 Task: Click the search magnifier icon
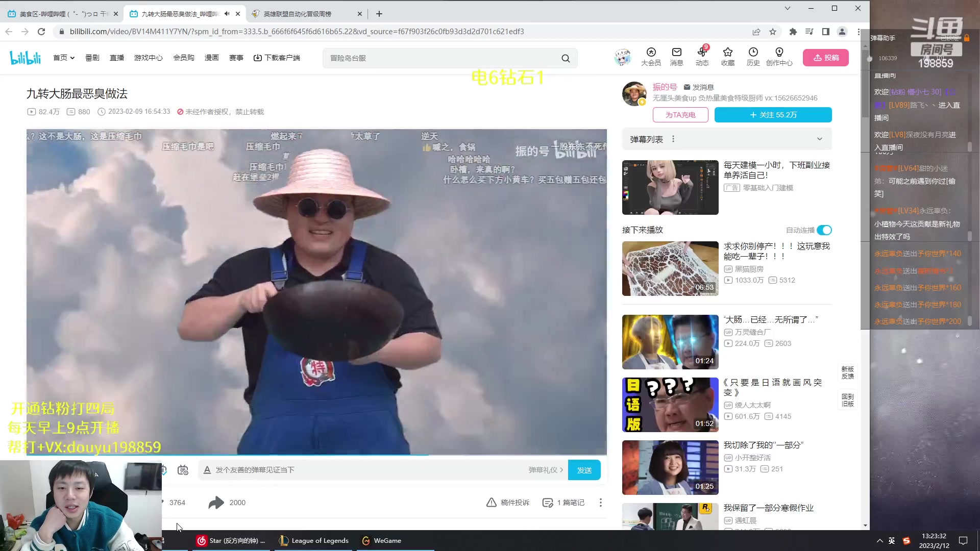(566, 58)
